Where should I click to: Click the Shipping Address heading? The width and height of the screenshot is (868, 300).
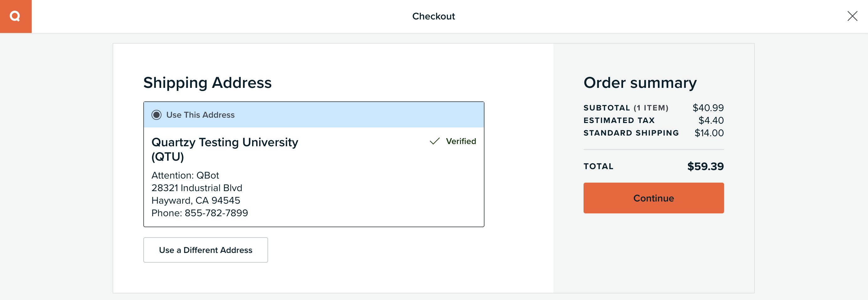coord(207,83)
